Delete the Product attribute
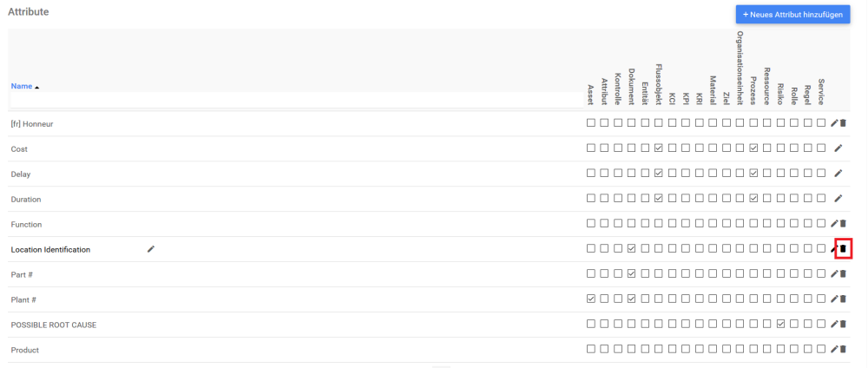Screen dimensions: 868x368 pyautogui.click(x=843, y=350)
